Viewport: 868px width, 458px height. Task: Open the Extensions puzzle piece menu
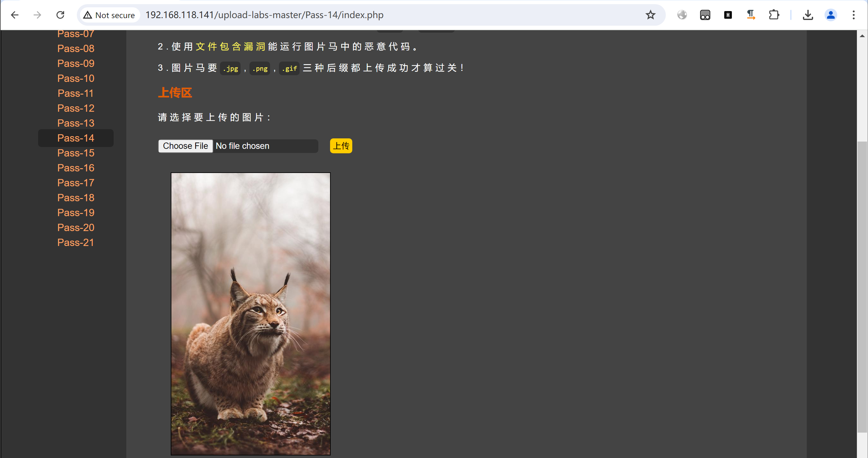tap(774, 15)
